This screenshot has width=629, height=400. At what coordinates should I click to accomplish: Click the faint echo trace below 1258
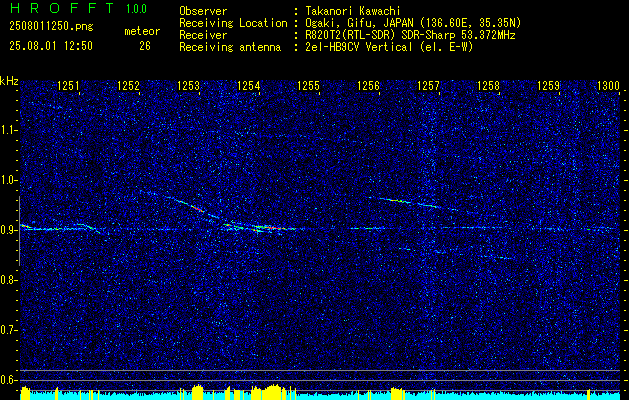495,257
